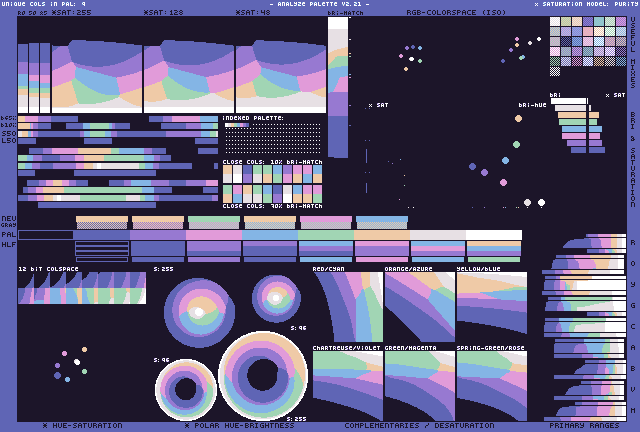The image size is (640, 432).
Task: Select the large S:255 polar hue circle
Action: point(198,311)
